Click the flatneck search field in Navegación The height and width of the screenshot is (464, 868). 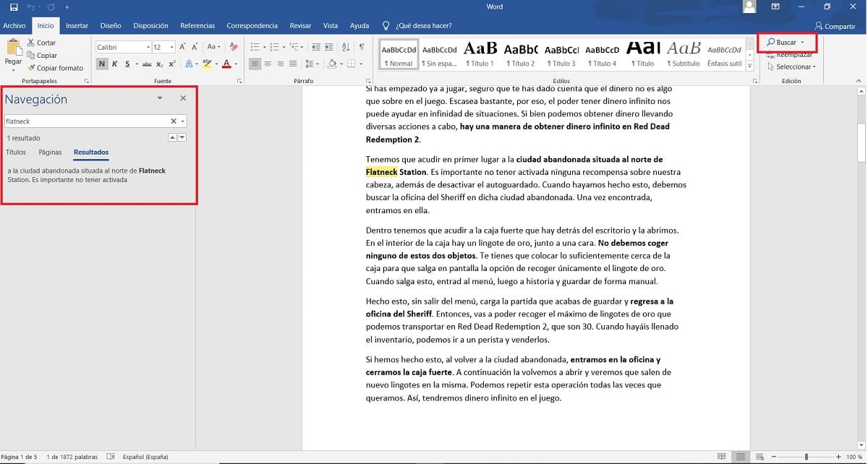point(87,121)
